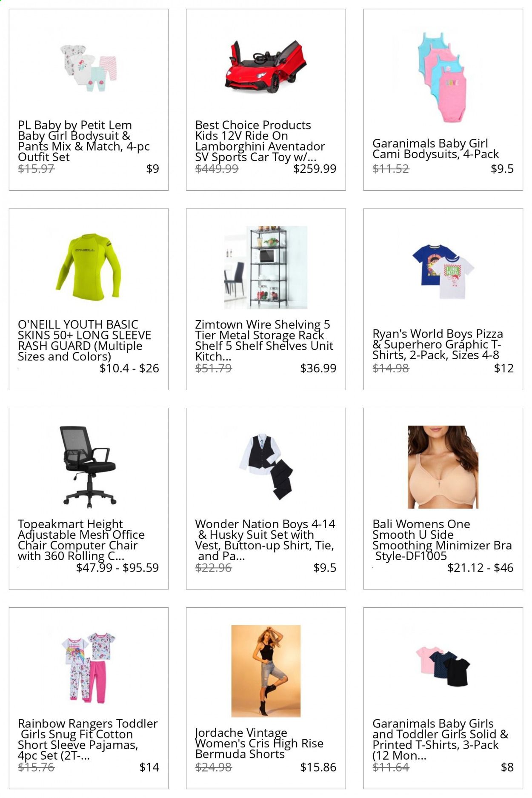The width and height of the screenshot is (532, 798).
Task: Click the Ryan's World boys t-shirts image
Action: [443, 272]
